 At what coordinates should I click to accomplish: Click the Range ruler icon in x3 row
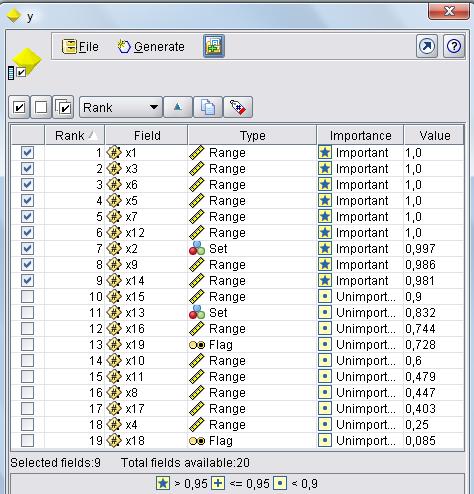[x=197, y=169]
